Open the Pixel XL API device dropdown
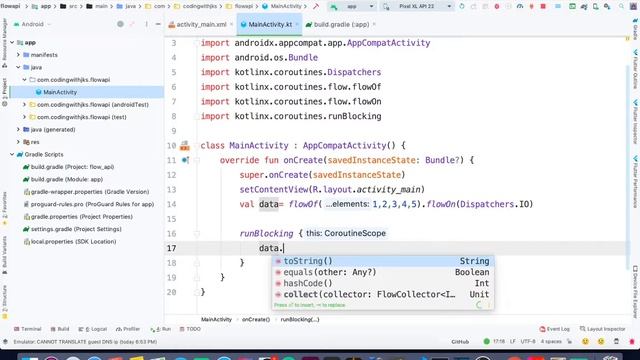 click(417, 7)
